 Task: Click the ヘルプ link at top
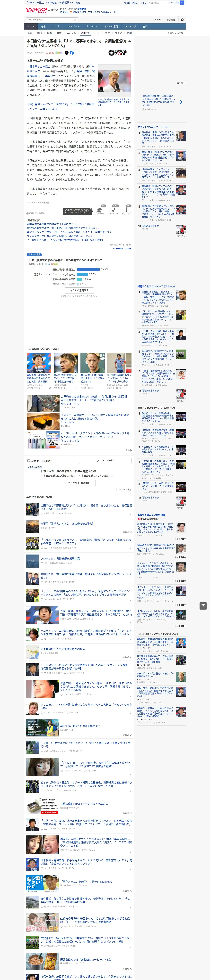tap(143, 3)
